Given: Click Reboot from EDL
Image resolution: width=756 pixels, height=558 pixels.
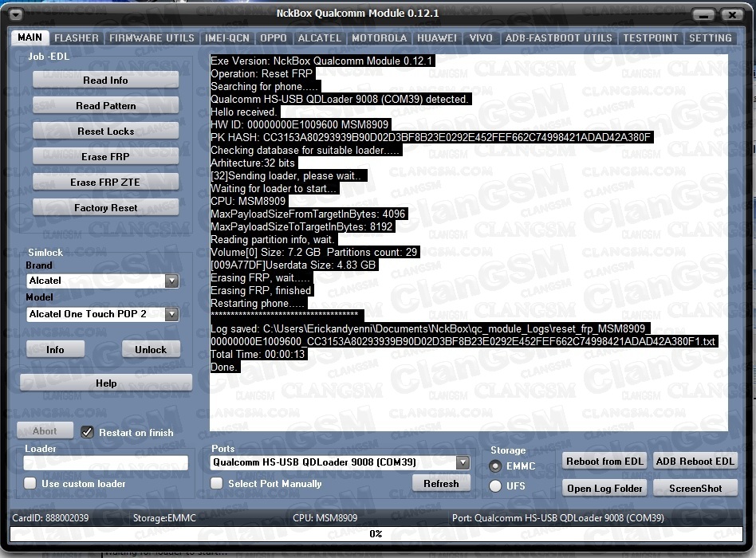Looking at the screenshot, I should pyautogui.click(x=604, y=461).
